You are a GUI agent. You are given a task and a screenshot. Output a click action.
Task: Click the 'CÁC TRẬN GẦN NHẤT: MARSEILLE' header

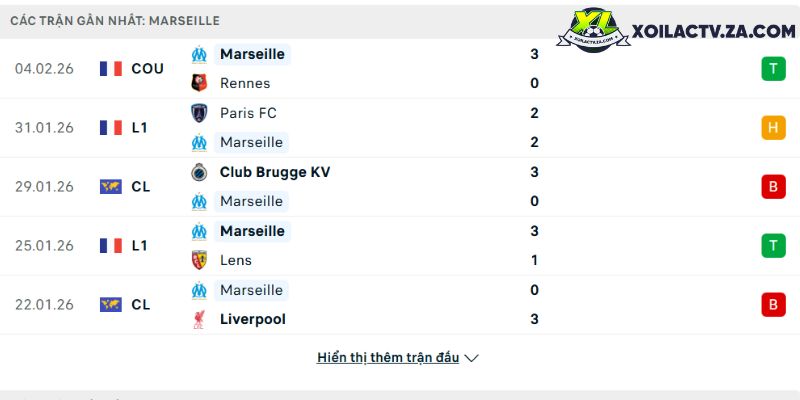click(115, 20)
